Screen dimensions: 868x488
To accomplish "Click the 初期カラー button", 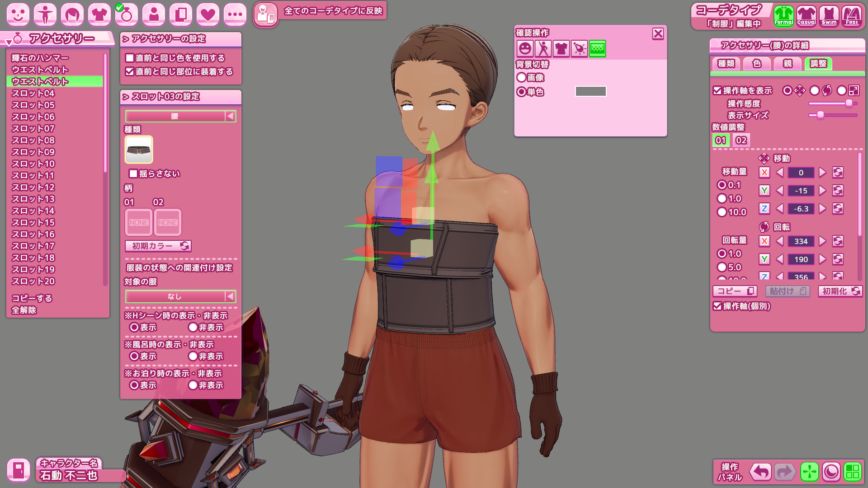I will pyautogui.click(x=158, y=246).
